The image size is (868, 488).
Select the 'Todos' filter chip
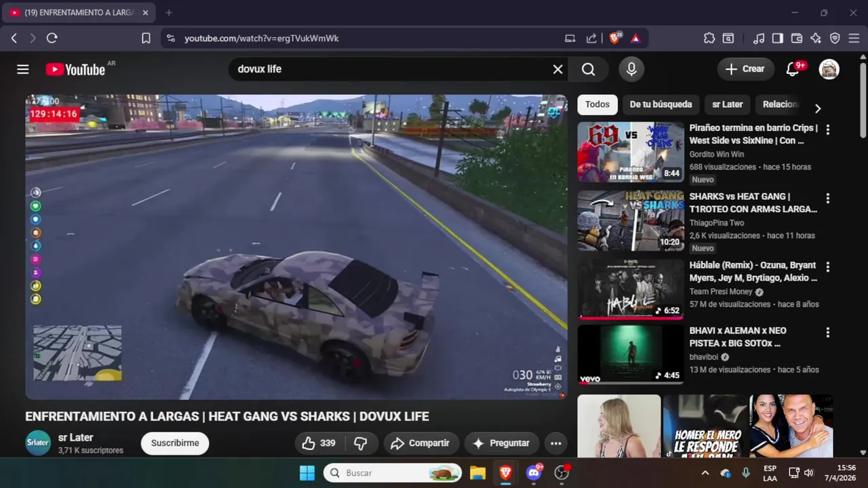click(597, 104)
